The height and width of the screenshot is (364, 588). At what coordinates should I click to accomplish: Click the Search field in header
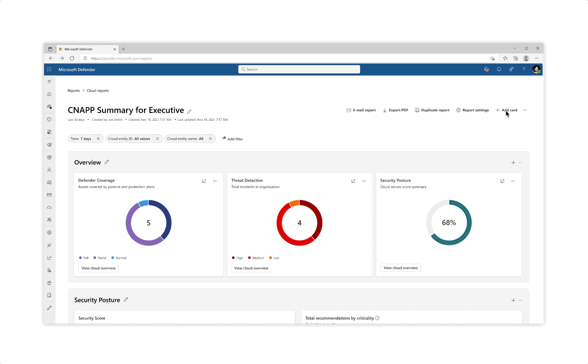[x=299, y=69]
